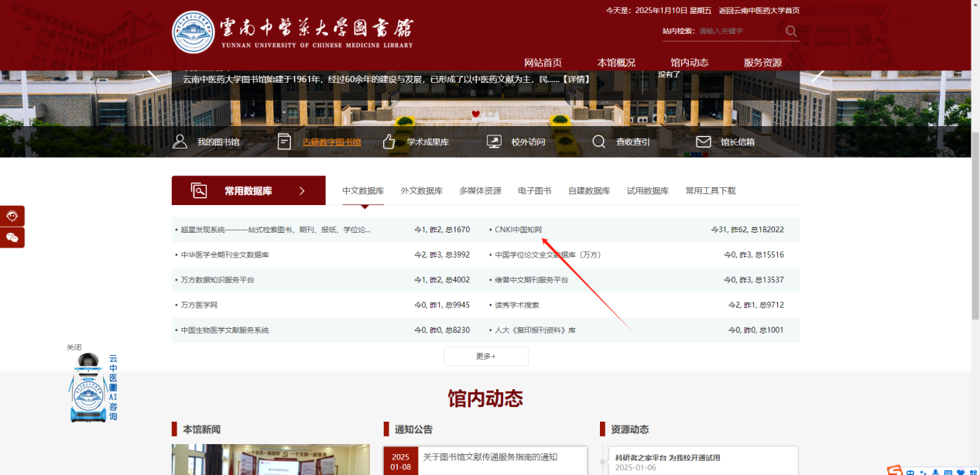Image resolution: width=980 pixels, height=475 pixels.
Task: Open the CNKI中国知网 database link
Action: (518, 230)
